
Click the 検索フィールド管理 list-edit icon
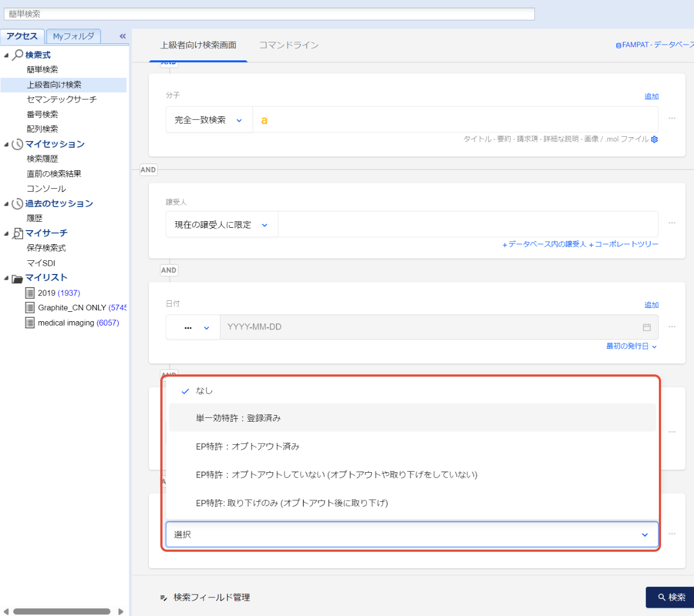pos(164,598)
